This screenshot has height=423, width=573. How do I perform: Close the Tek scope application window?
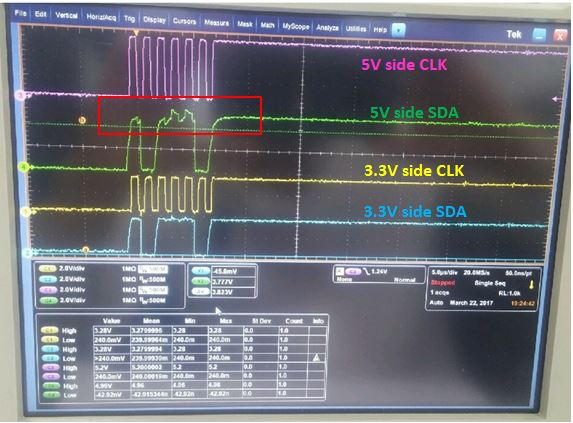click(559, 36)
